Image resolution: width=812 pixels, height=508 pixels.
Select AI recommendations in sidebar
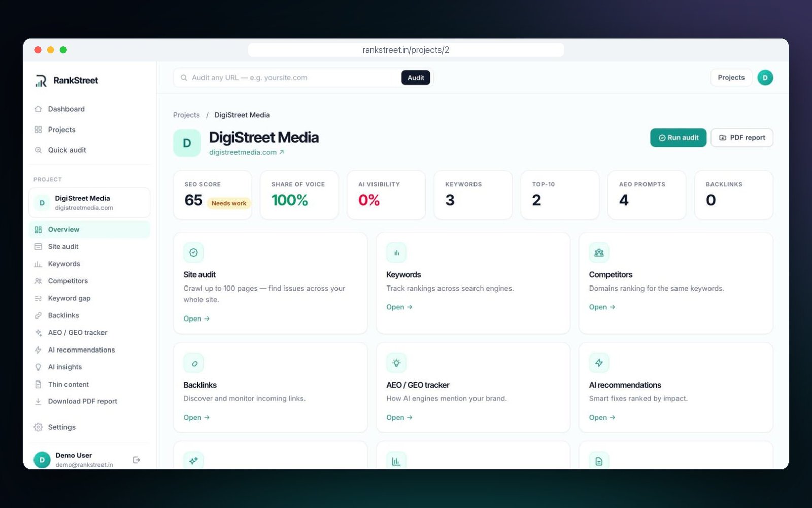89,350
